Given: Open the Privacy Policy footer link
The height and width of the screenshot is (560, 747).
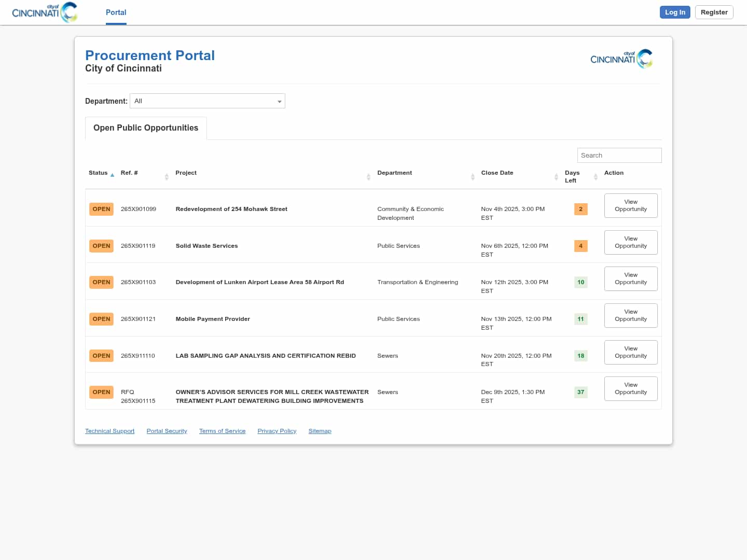Looking at the screenshot, I should (277, 431).
